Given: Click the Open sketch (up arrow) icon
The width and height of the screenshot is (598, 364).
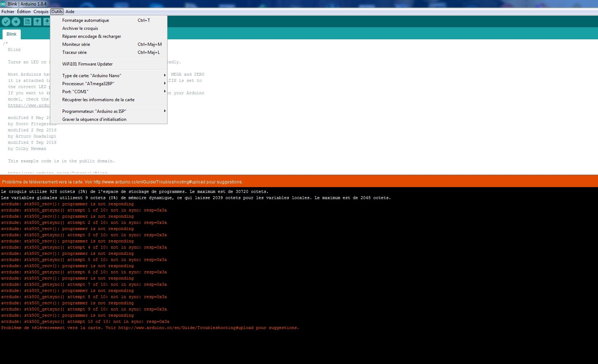Looking at the screenshot, I should pyautogui.click(x=37, y=21).
